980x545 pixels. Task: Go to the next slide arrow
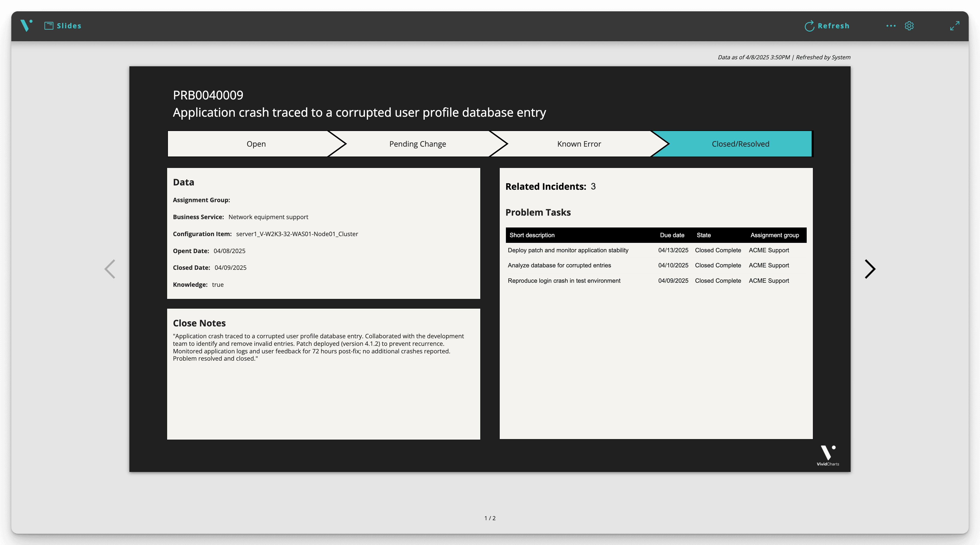point(870,269)
